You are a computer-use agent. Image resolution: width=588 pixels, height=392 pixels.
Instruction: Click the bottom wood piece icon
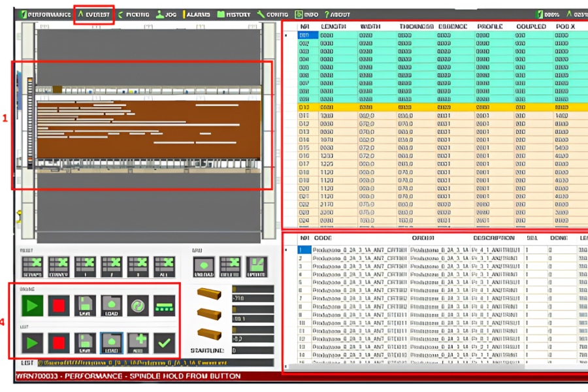click(209, 335)
